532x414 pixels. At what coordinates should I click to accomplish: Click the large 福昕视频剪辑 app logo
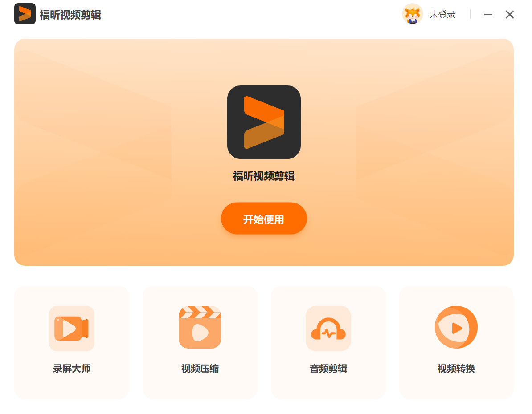click(264, 122)
